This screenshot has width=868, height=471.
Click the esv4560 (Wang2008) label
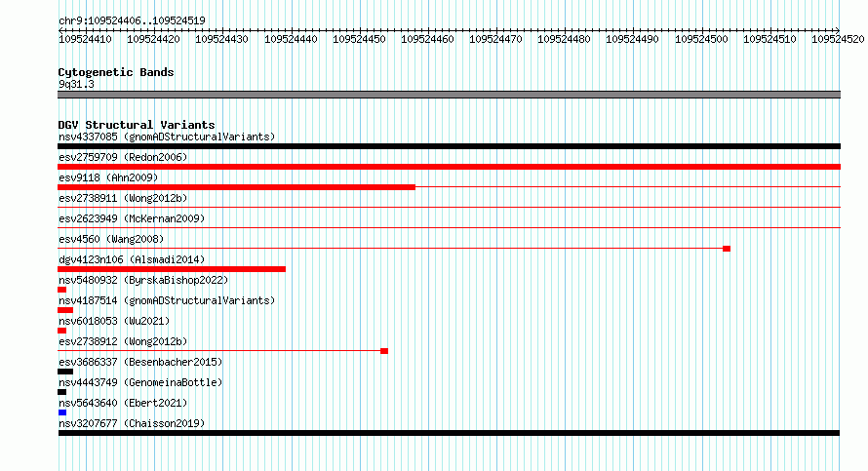(x=111, y=239)
